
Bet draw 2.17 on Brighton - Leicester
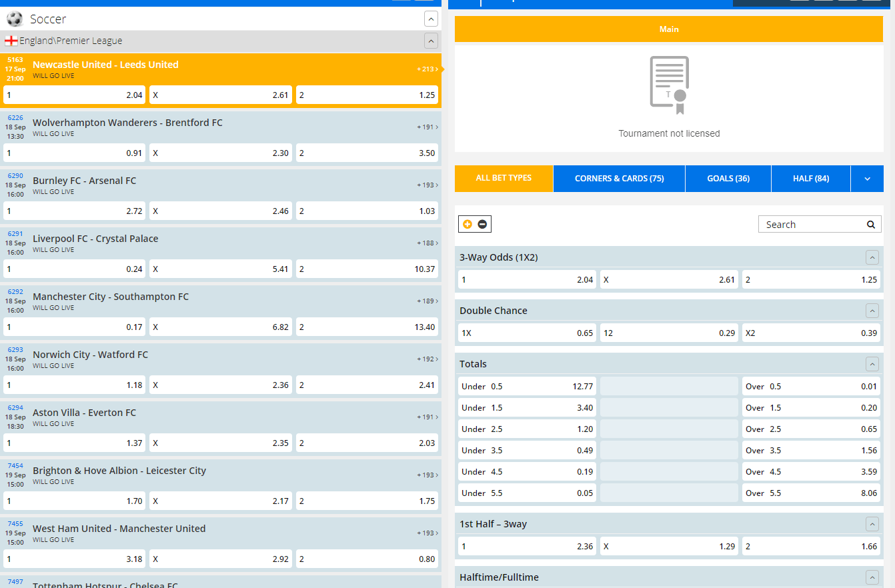(x=221, y=501)
